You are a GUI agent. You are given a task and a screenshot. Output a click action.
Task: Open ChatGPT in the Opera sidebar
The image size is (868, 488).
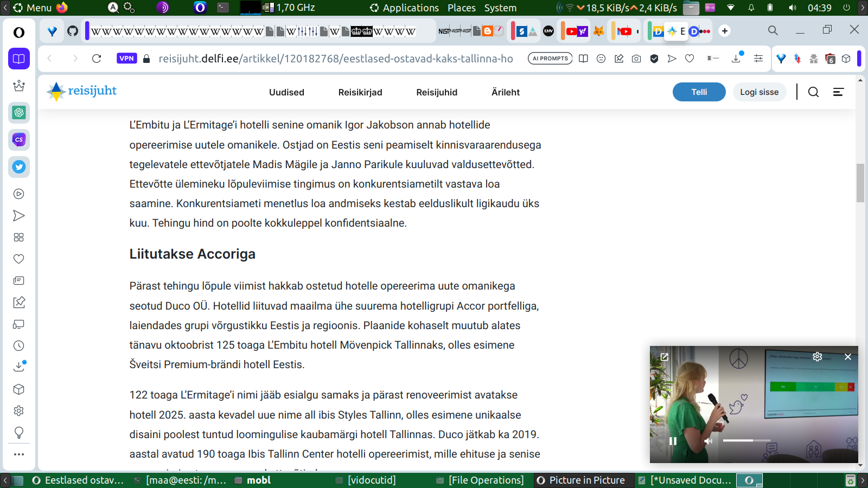[x=19, y=113]
